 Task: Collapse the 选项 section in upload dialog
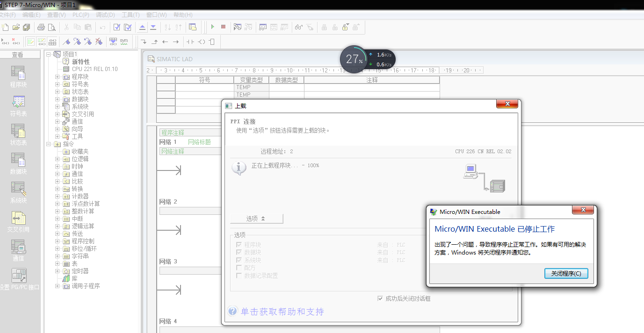256,219
